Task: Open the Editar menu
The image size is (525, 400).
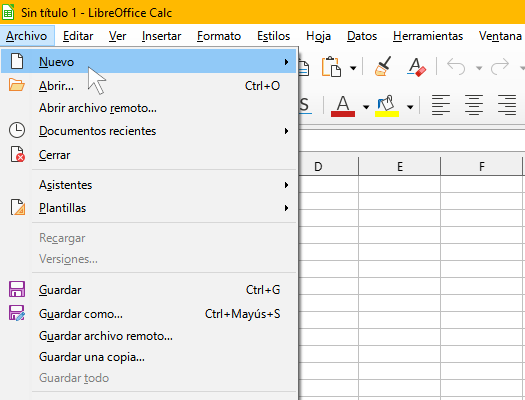Action: pyautogui.click(x=78, y=36)
